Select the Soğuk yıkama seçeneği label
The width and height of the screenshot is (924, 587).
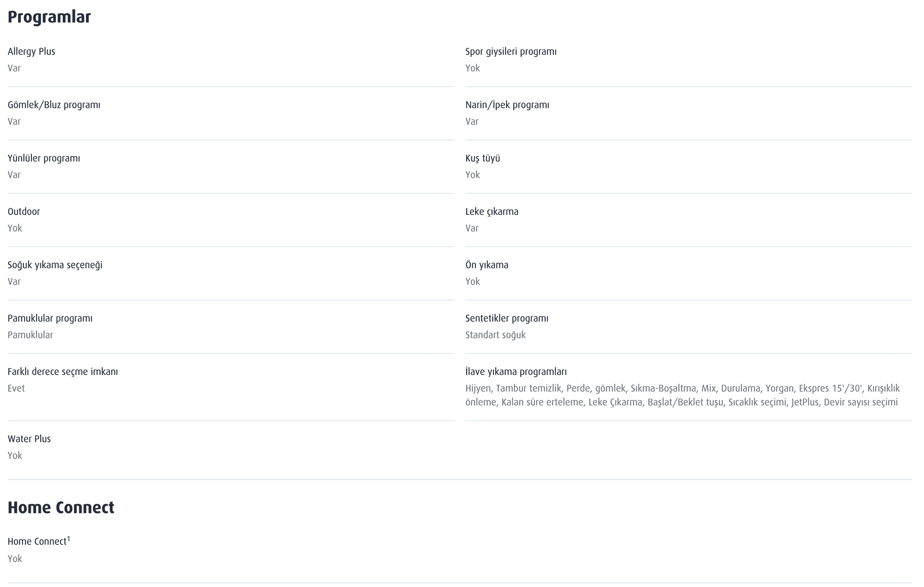(x=55, y=265)
